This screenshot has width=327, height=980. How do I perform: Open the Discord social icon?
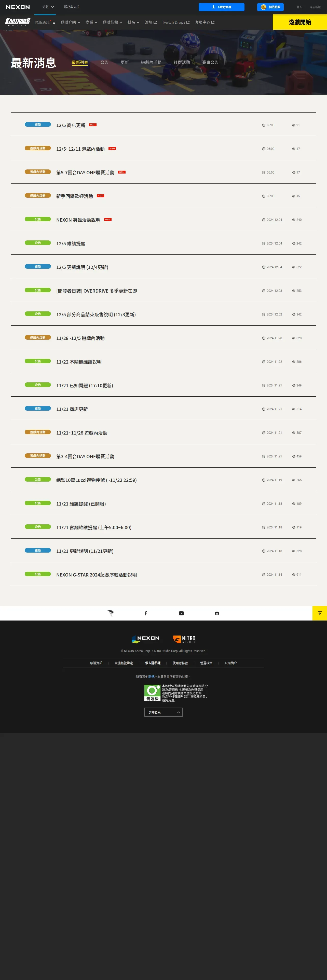click(x=217, y=613)
